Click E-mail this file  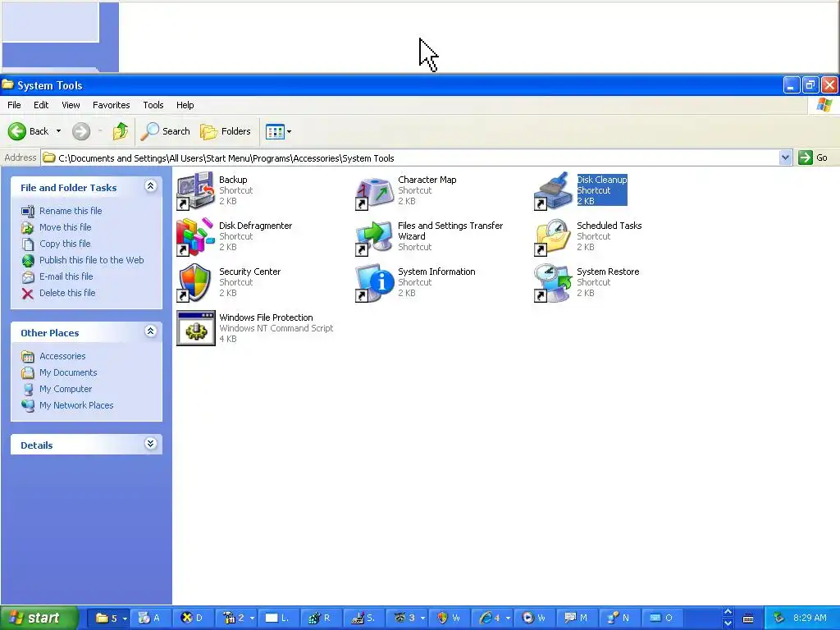[x=66, y=277]
